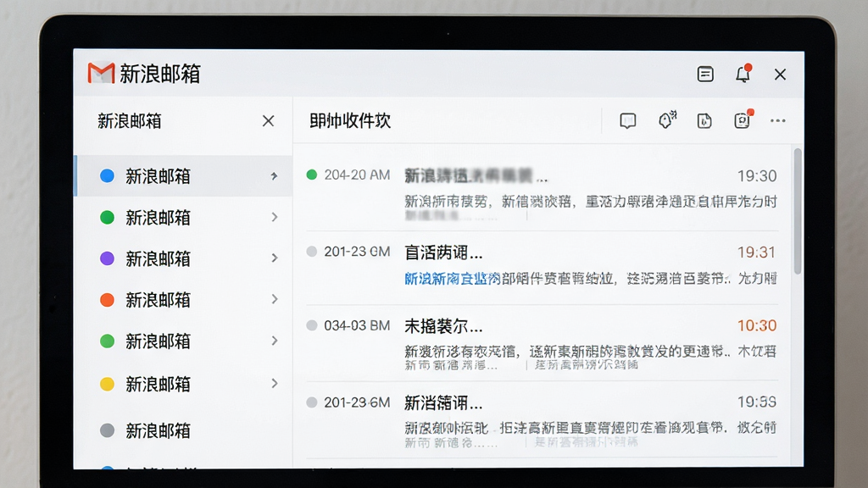Click preview text of the 19:30 email
This screenshot has height=488, width=868.
pyautogui.click(x=591, y=202)
